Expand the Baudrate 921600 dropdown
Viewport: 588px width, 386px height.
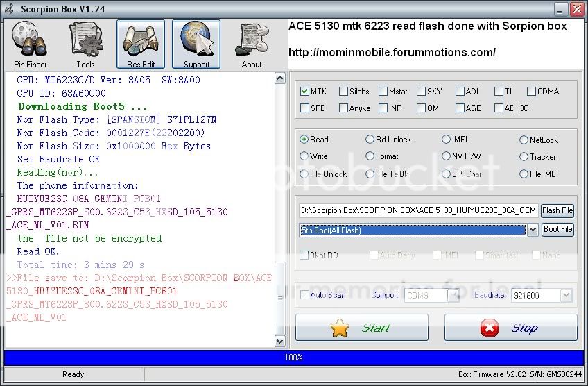pyautogui.click(x=566, y=296)
